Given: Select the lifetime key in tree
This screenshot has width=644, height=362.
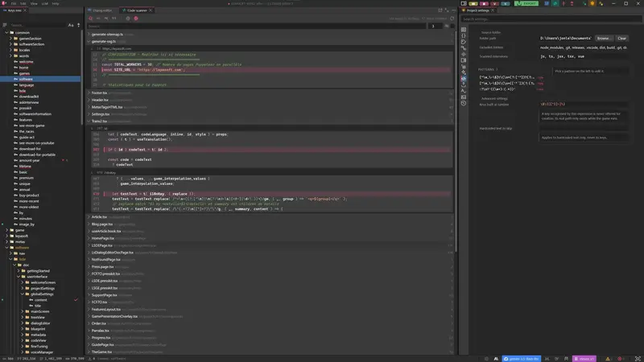Looking at the screenshot, I should 25,167.
